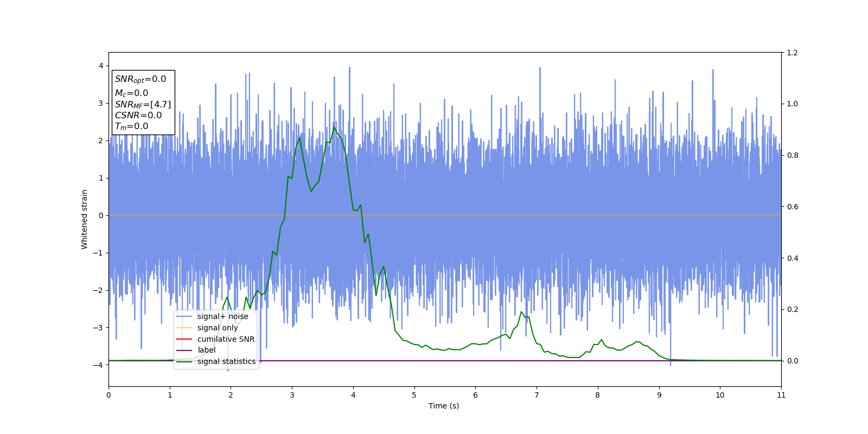Click left y-axis tick label −4
This screenshot has height=434, width=868.
[x=98, y=365]
